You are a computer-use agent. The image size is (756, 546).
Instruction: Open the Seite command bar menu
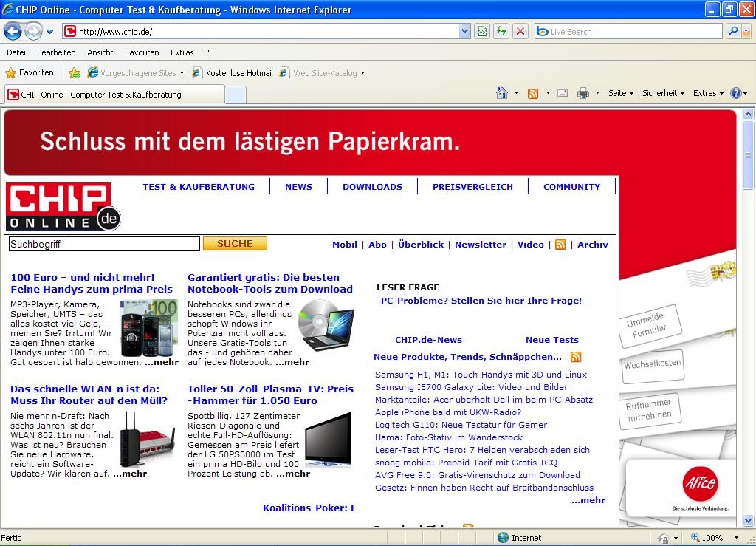[x=620, y=93]
